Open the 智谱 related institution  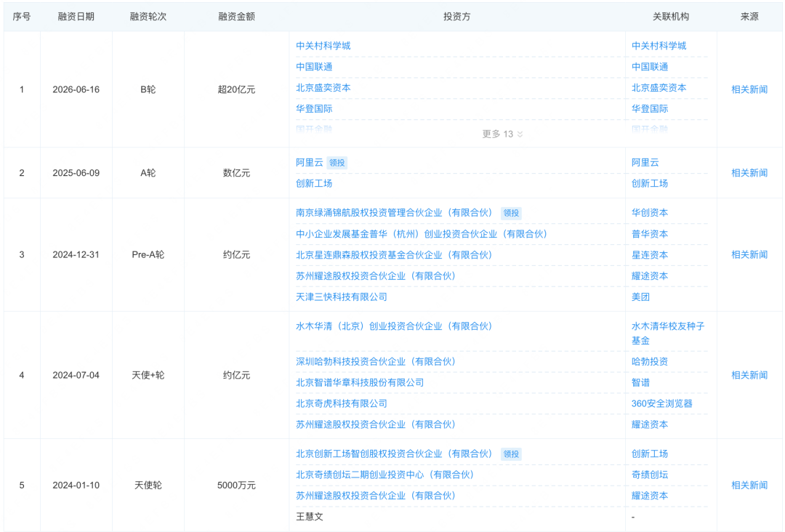point(640,383)
